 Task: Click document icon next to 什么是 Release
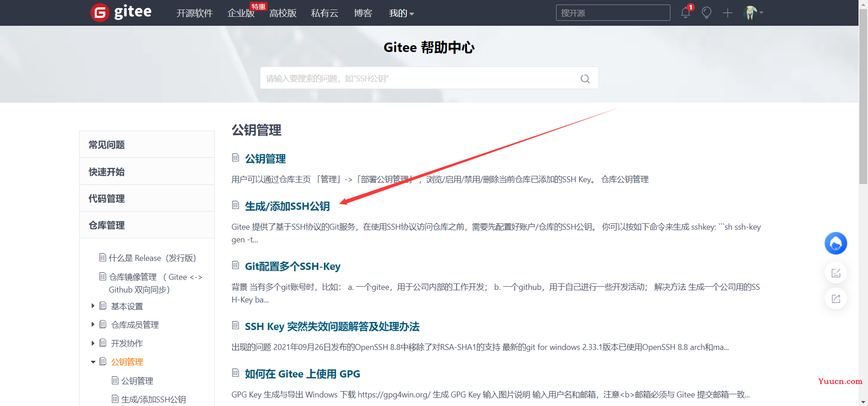[x=103, y=257]
